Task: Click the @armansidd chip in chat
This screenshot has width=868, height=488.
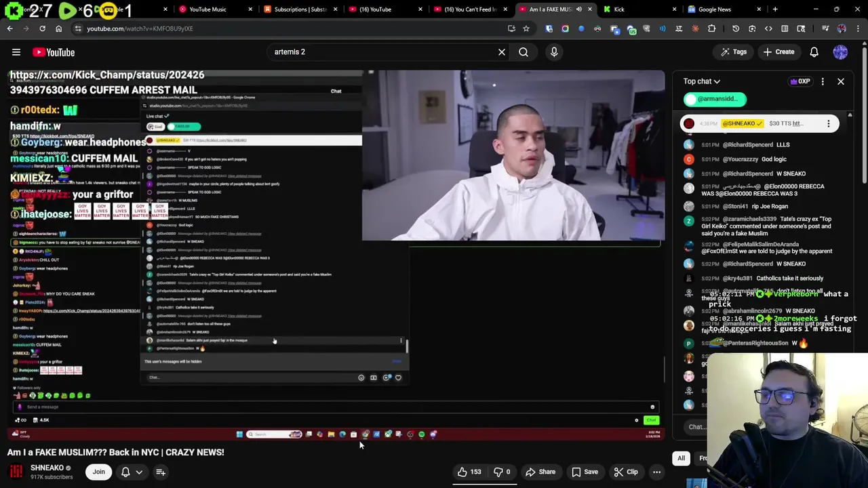Action: click(715, 99)
